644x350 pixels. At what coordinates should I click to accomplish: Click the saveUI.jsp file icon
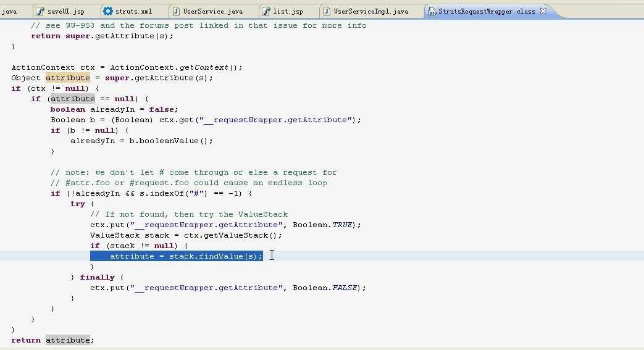point(40,11)
